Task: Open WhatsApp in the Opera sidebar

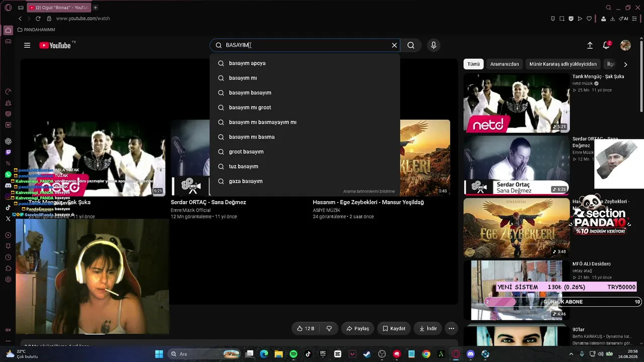Action: click(8, 174)
